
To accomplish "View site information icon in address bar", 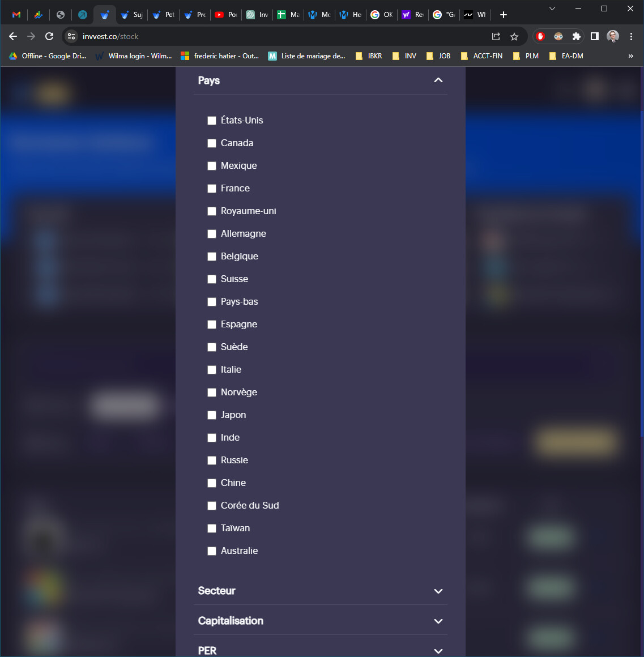I will point(71,36).
